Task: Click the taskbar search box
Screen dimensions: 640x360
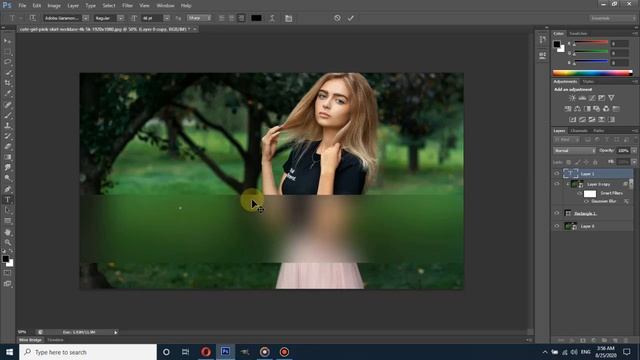Action: tap(88, 352)
